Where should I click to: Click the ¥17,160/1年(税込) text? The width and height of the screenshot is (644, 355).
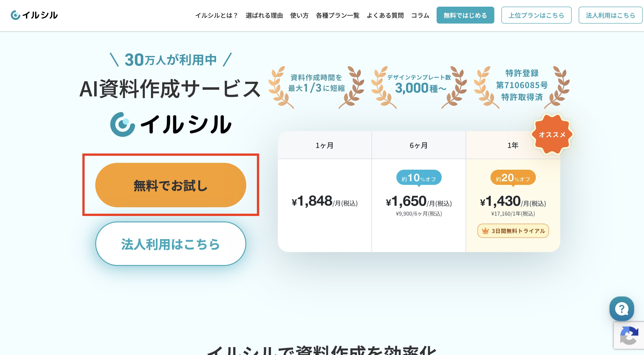pyautogui.click(x=513, y=214)
